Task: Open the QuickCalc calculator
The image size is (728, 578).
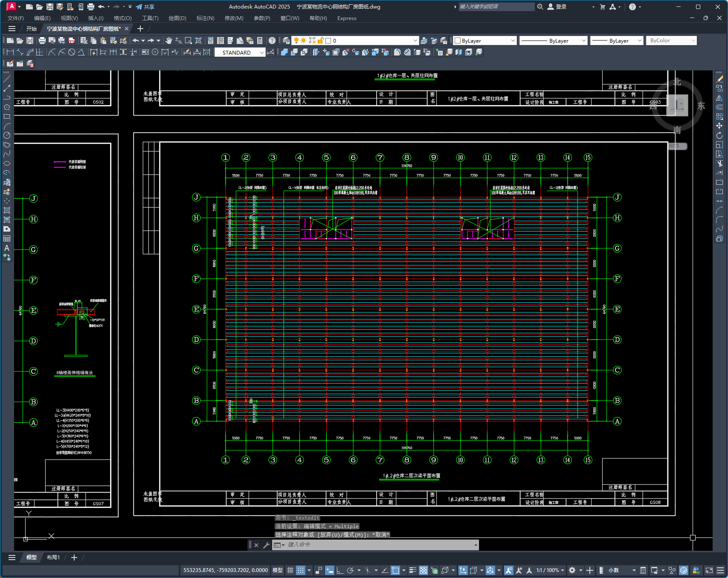Action: tap(260, 41)
